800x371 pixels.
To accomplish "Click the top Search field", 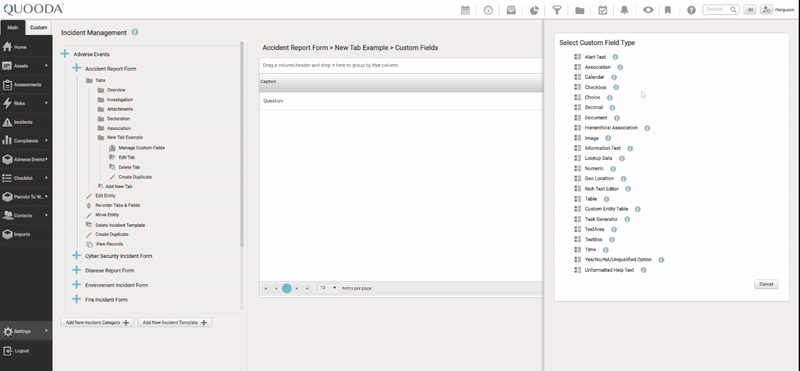I will point(720,9).
